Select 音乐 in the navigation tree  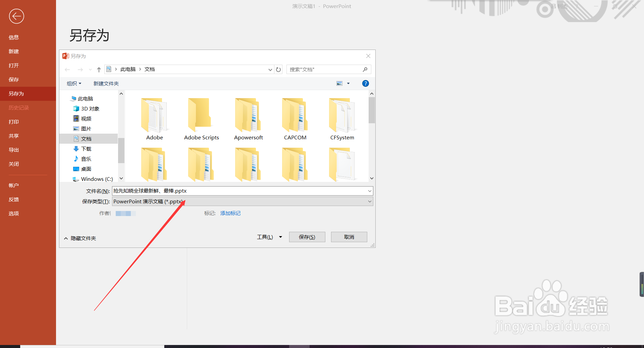click(x=86, y=159)
